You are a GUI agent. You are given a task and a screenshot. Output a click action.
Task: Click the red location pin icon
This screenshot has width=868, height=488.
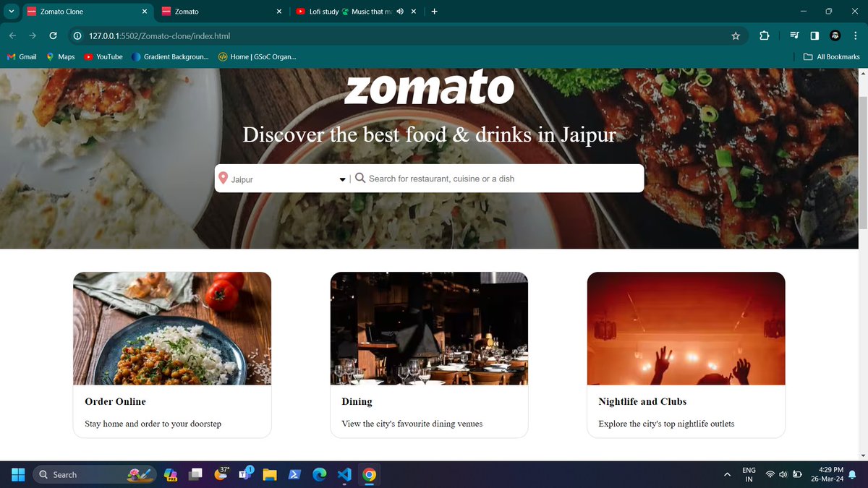pos(224,179)
